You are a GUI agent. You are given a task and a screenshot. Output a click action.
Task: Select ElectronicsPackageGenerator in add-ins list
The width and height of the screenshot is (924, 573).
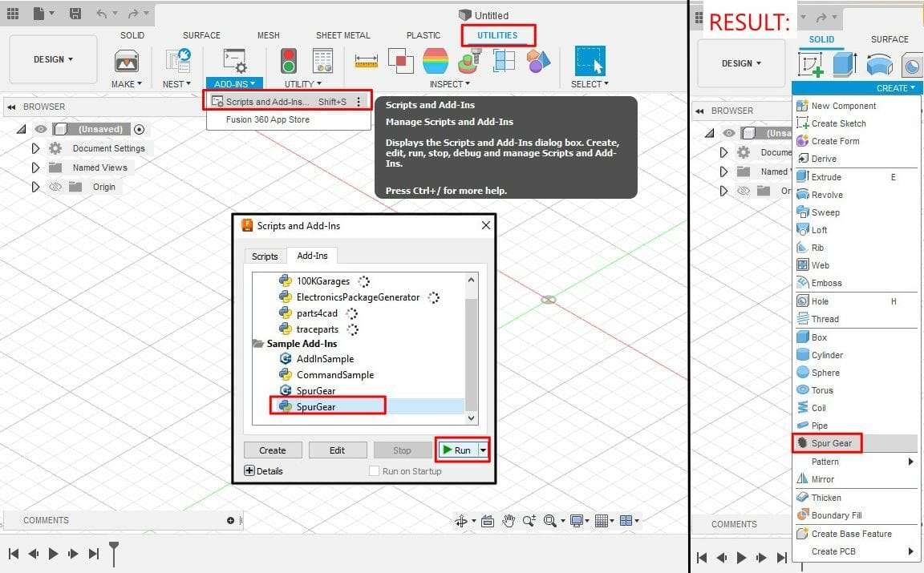click(x=358, y=297)
